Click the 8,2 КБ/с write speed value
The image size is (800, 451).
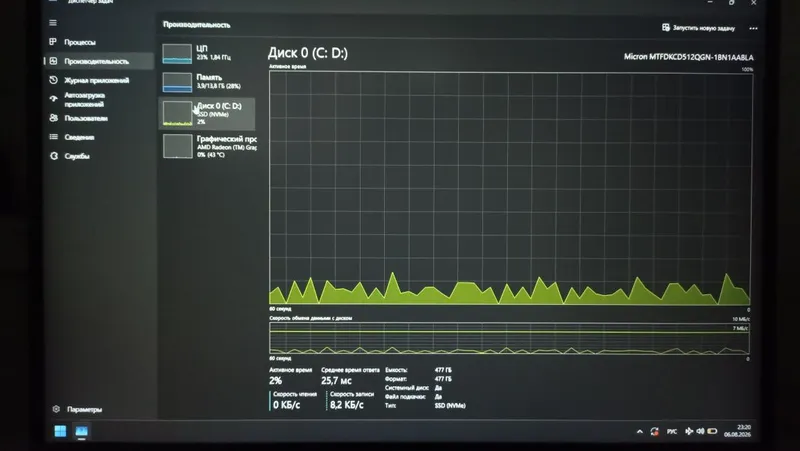point(347,405)
